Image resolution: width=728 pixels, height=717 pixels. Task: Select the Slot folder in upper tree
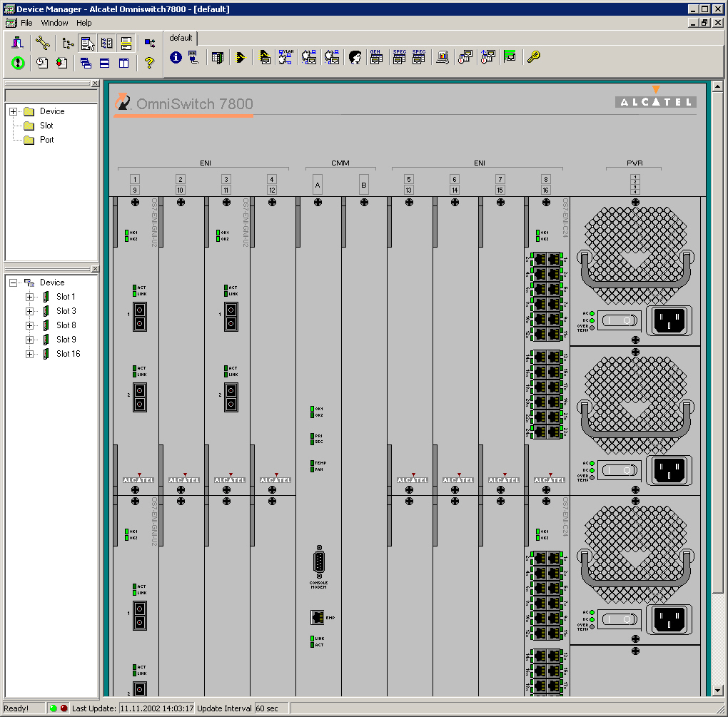pos(46,126)
